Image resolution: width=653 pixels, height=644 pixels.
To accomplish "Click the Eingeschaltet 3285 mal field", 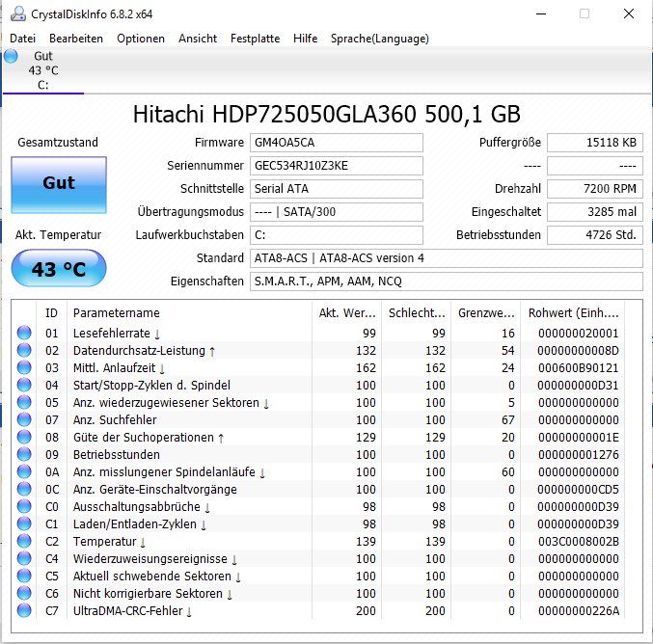I will [595, 212].
